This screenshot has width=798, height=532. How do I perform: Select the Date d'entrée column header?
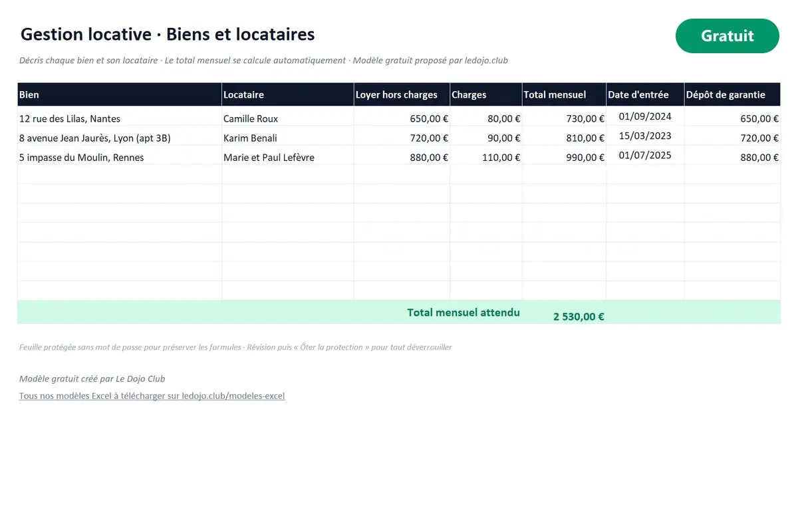click(x=645, y=94)
